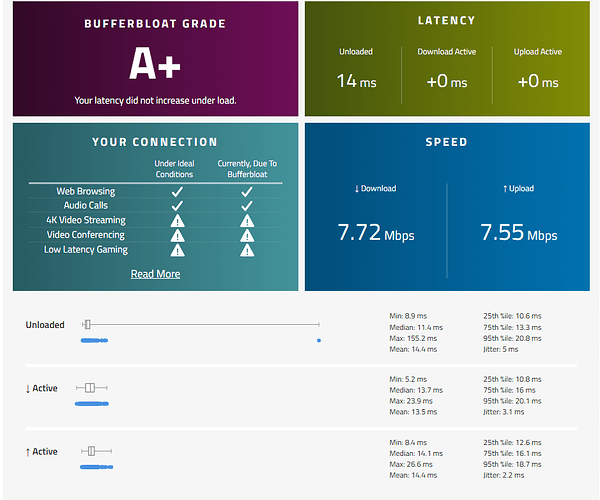This screenshot has height=500, width=600.
Task: Click the 7.72 Mbps download speed
Action: pyautogui.click(x=375, y=234)
